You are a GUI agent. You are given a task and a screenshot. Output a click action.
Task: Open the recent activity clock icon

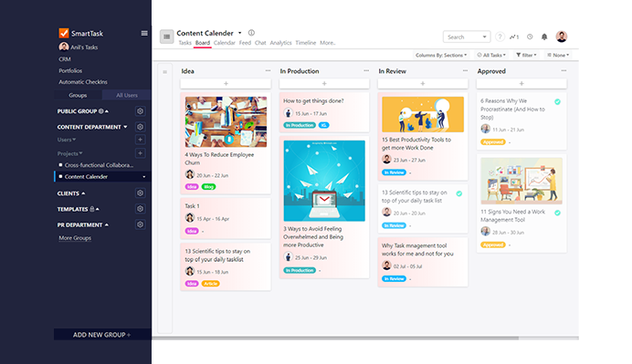coord(530,36)
